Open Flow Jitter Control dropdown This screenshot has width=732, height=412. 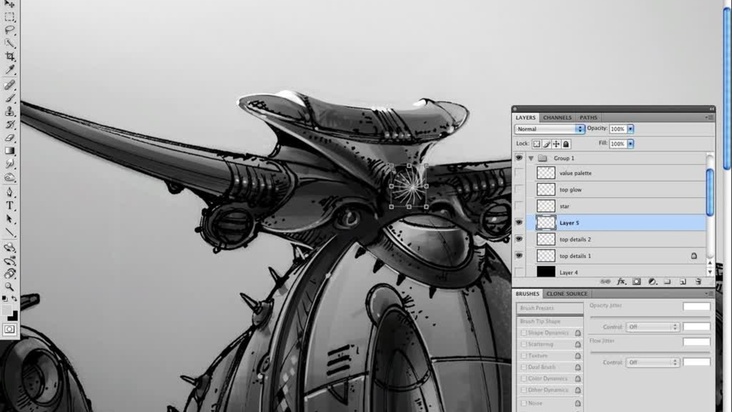(652, 362)
